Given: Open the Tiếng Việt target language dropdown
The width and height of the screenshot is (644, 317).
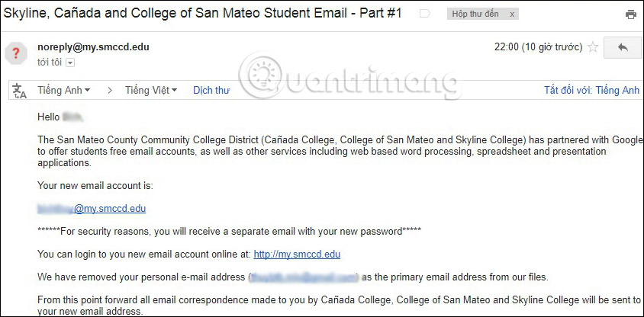Looking at the screenshot, I should [x=151, y=90].
